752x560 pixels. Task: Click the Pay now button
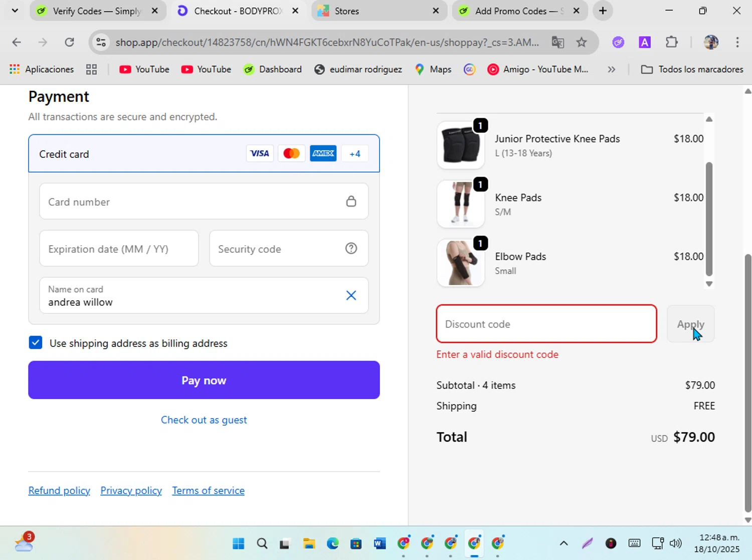[204, 380]
